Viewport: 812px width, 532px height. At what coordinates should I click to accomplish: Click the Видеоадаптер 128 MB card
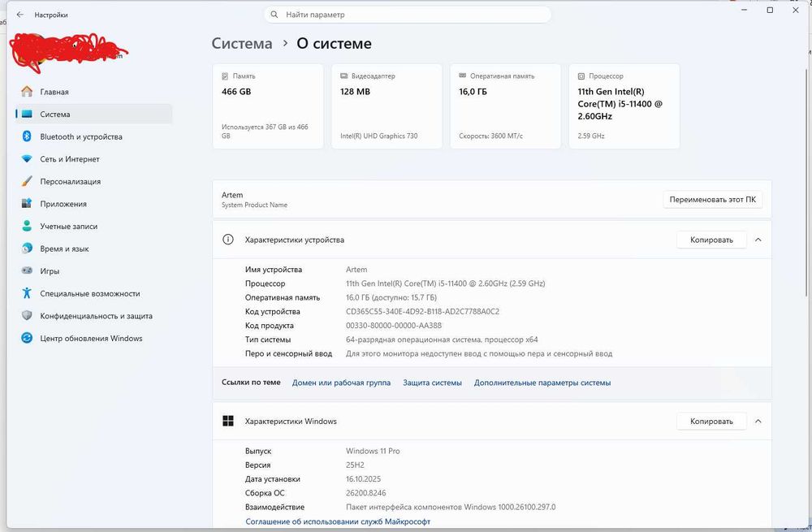pyautogui.click(x=387, y=106)
